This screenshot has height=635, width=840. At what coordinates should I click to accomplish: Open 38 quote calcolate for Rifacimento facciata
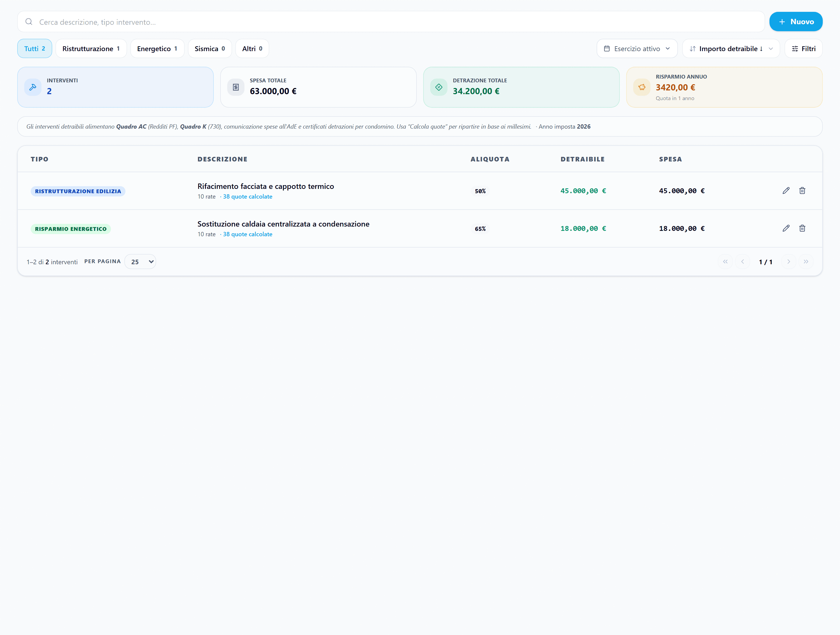click(248, 197)
